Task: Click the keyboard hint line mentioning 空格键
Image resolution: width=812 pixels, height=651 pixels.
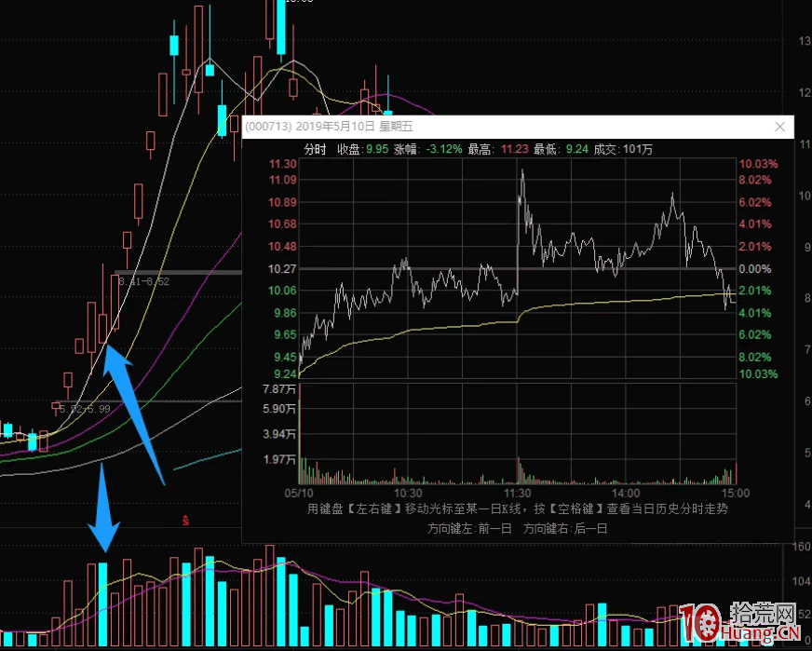Action: point(518,509)
